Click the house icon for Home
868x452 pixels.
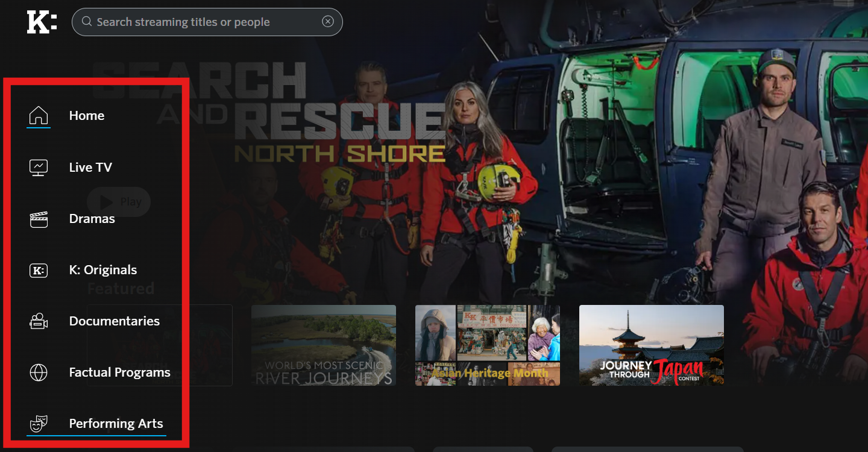pos(39,115)
